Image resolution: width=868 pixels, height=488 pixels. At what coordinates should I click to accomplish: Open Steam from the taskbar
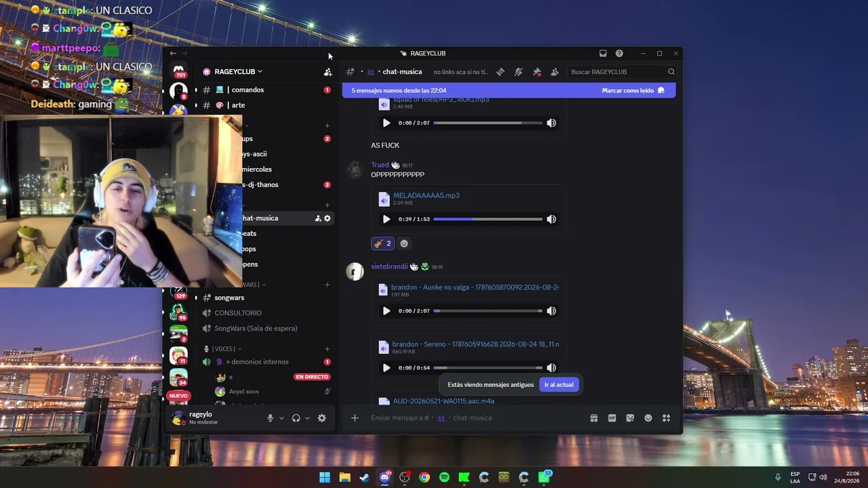365,477
